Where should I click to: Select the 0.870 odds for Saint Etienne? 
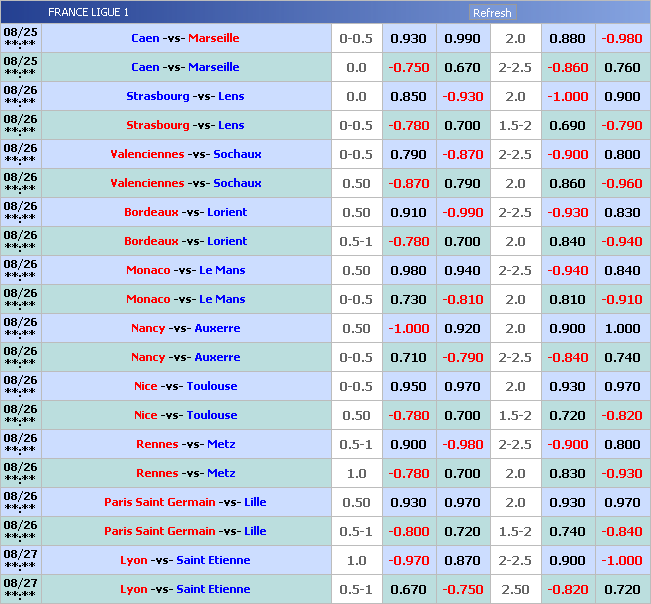[x=462, y=561]
